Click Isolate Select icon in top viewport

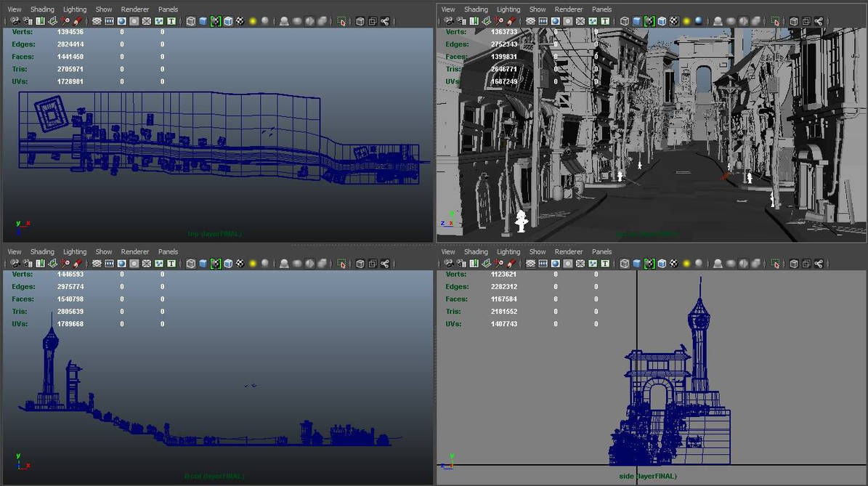341,21
